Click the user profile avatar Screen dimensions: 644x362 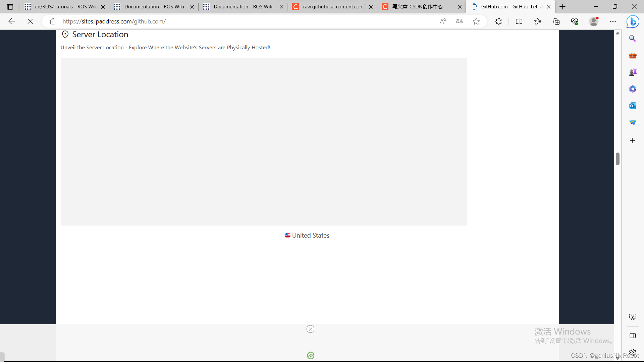point(594,21)
